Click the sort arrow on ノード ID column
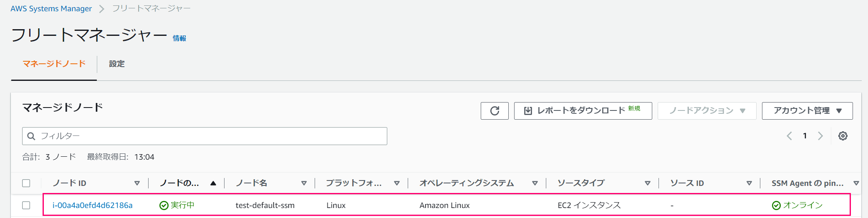This screenshot has width=868, height=218. [x=137, y=183]
